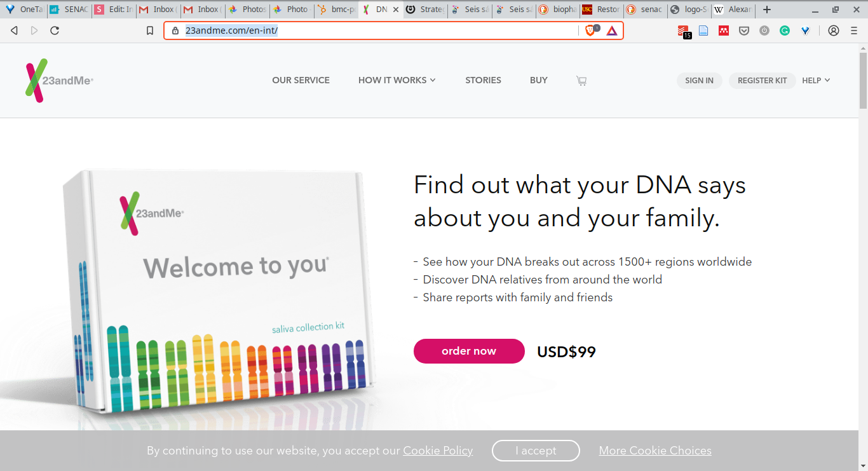Open the browser profile avatar icon

point(834,31)
